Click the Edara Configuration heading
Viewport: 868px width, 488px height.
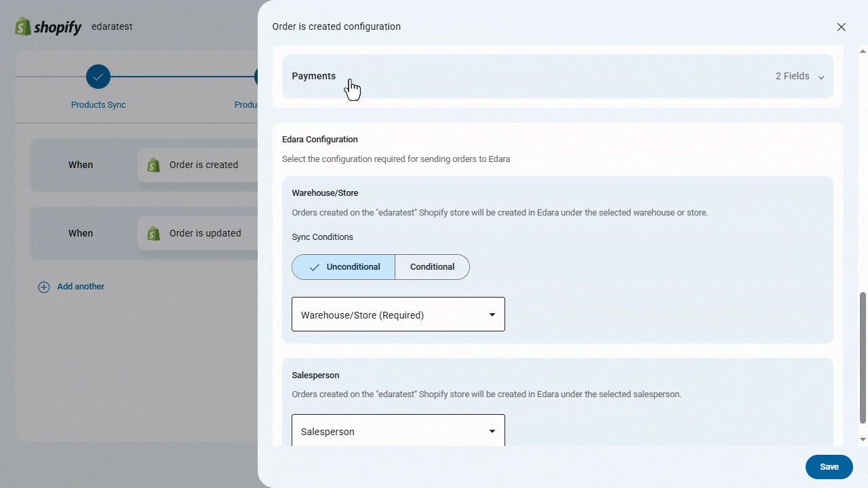320,140
